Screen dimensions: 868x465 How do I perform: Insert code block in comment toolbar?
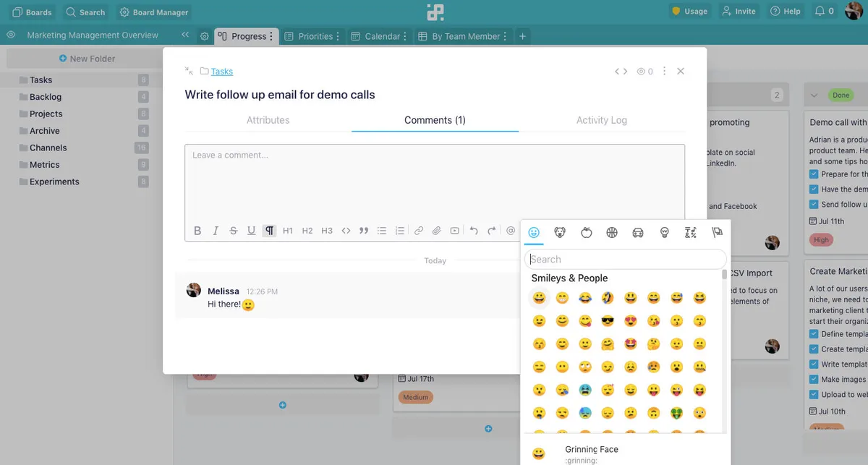point(346,231)
